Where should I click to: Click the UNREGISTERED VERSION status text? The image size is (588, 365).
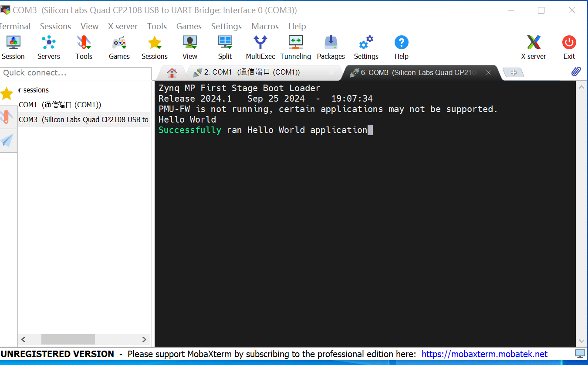tap(57, 354)
